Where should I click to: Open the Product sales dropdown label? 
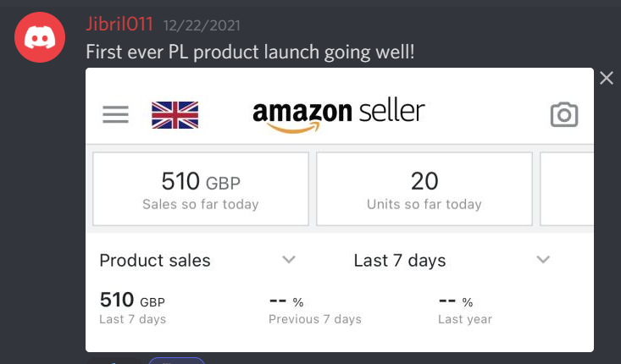tap(155, 260)
